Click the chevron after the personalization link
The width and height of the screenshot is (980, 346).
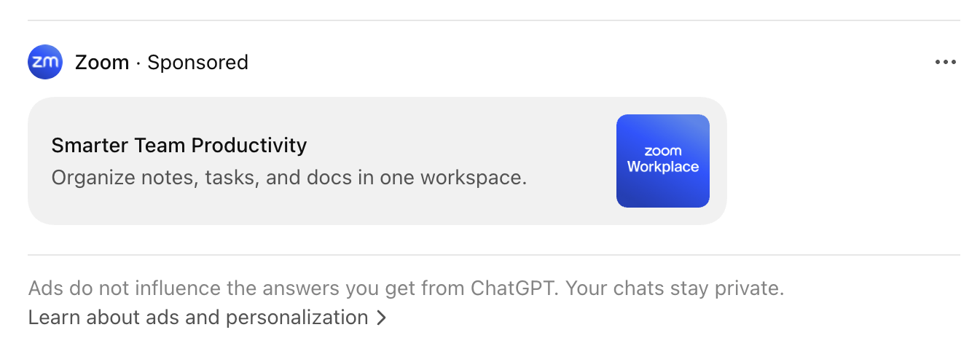coord(381,318)
